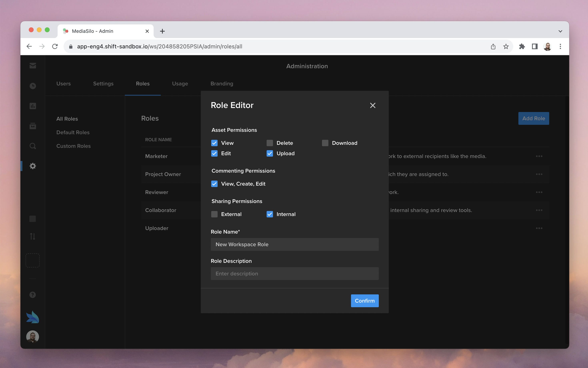The image size is (588, 368).
Task: Click the archive box sidebar icon
Action: pyautogui.click(x=33, y=126)
